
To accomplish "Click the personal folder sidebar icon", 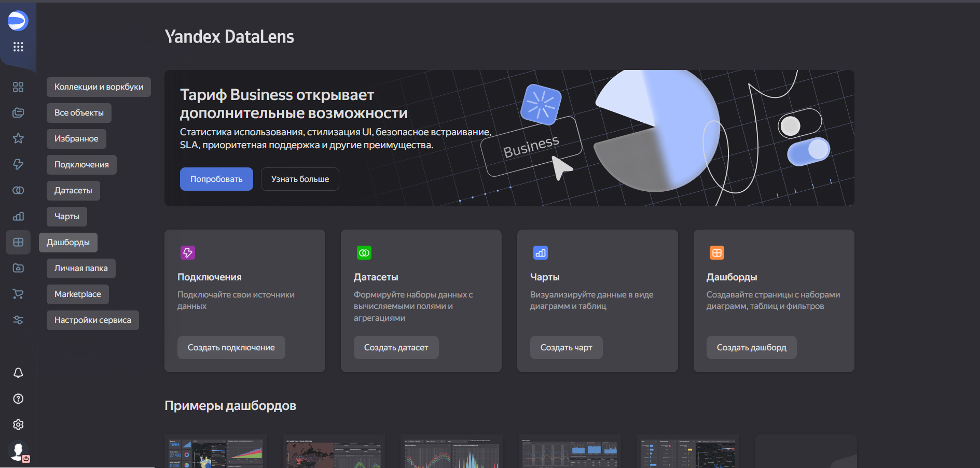I will coord(18,268).
